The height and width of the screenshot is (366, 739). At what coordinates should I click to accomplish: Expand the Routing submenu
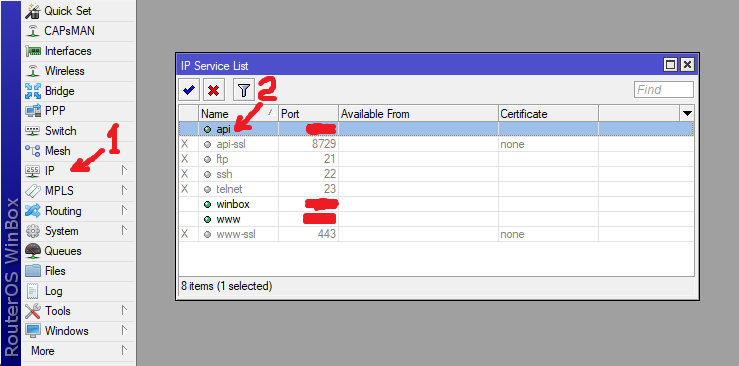click(124, 211)
